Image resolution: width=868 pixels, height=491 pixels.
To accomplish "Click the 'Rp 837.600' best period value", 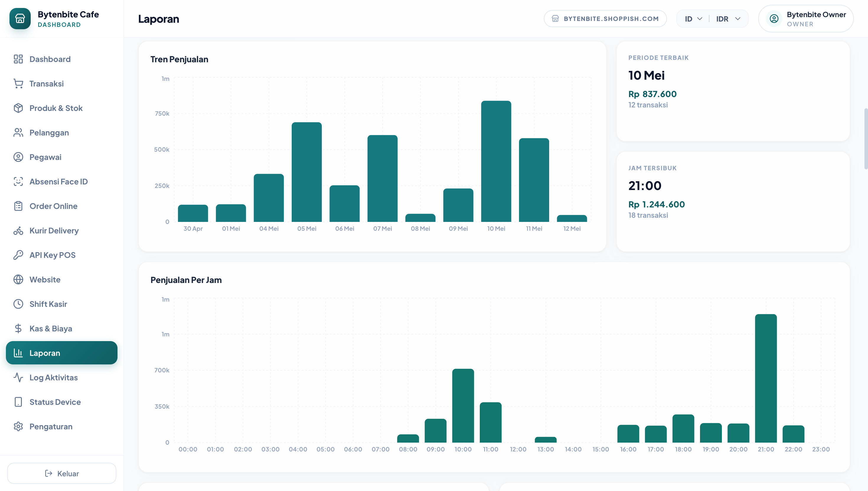I will [652, 94].
